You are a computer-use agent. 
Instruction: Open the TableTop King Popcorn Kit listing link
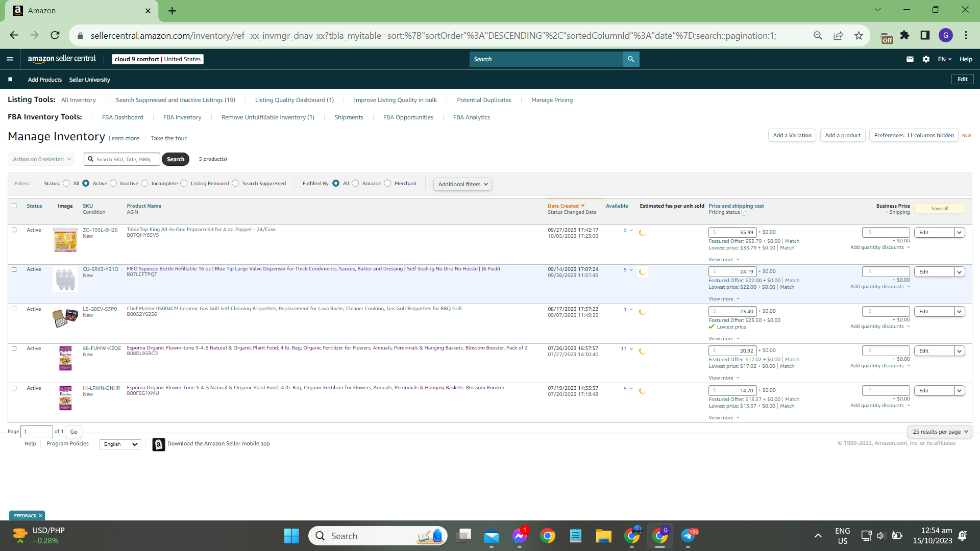click(201, 230)
